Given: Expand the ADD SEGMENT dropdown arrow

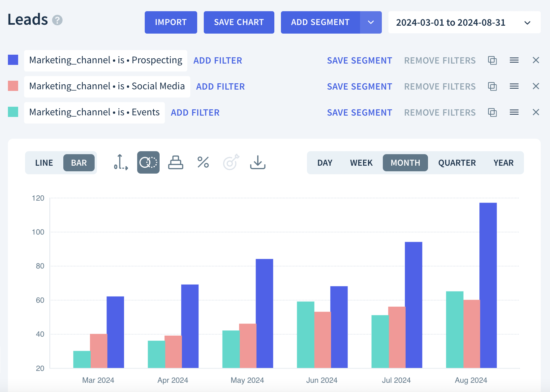Looking at the screenshot, I should coord(371,22).
